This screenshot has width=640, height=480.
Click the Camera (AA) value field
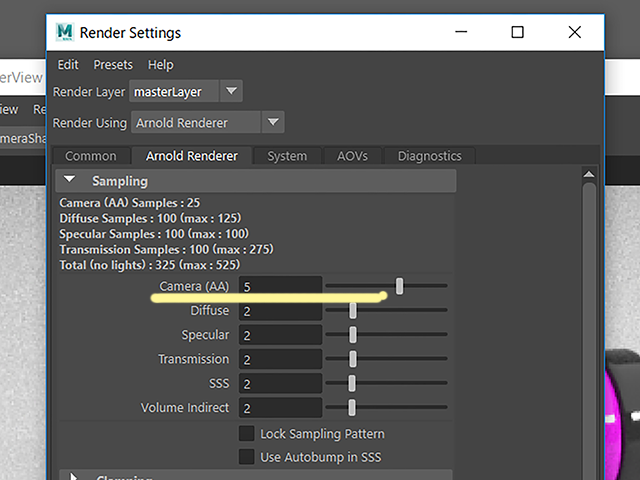(x=280, y=287)
